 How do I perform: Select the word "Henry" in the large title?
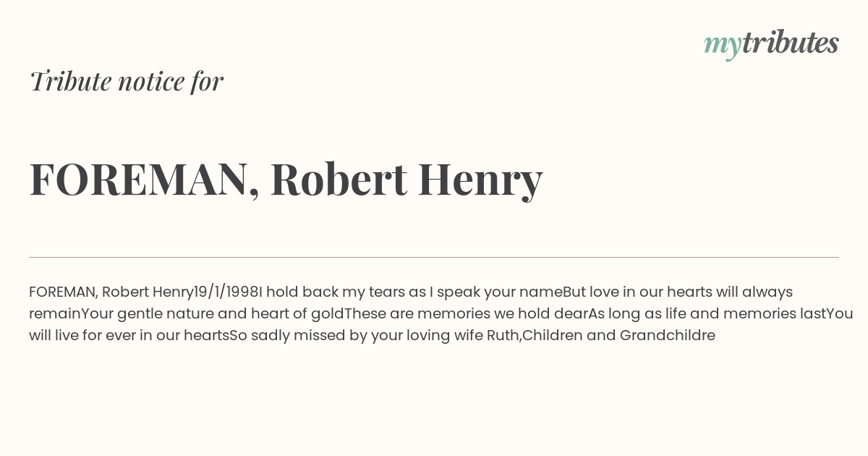point(480,180)
